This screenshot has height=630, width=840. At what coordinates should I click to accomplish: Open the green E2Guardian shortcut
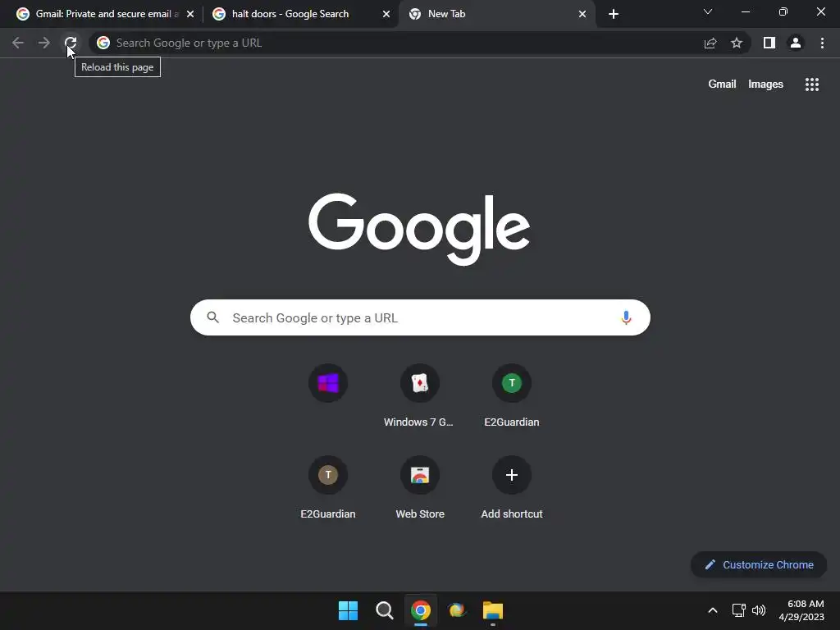click(x=512, y=396)
